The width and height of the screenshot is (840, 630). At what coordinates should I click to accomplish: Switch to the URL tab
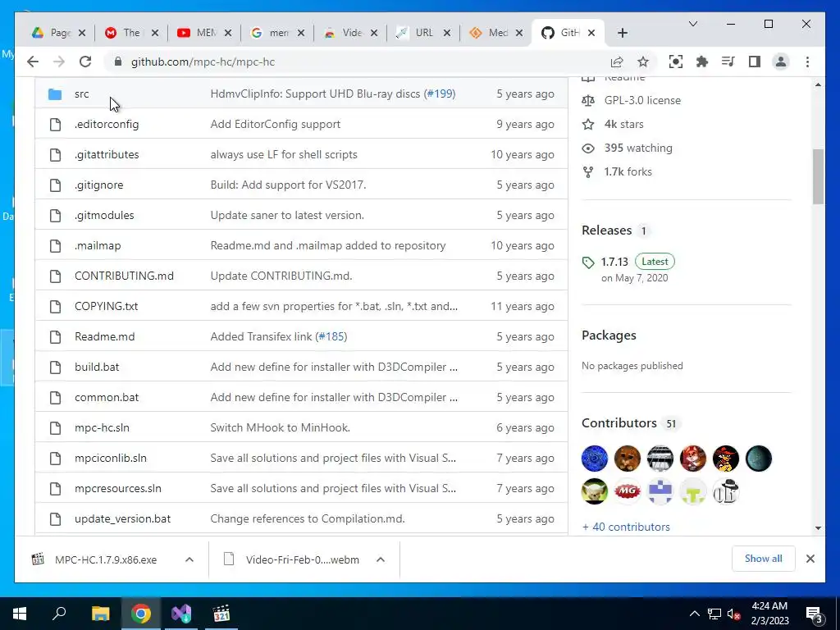(423, 33)
